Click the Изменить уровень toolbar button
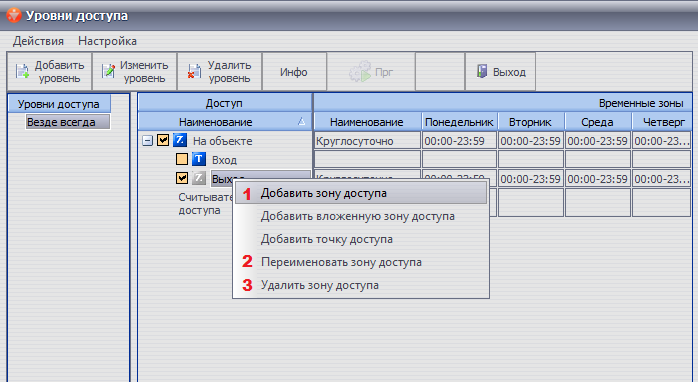Screen dimensions: 698x382 (x=134, y=72)
